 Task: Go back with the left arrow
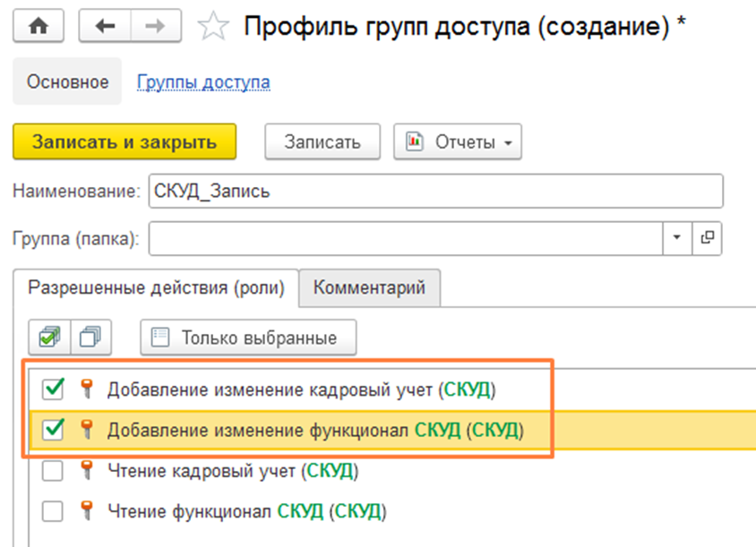pyautogui.click(x=105, y=27)
